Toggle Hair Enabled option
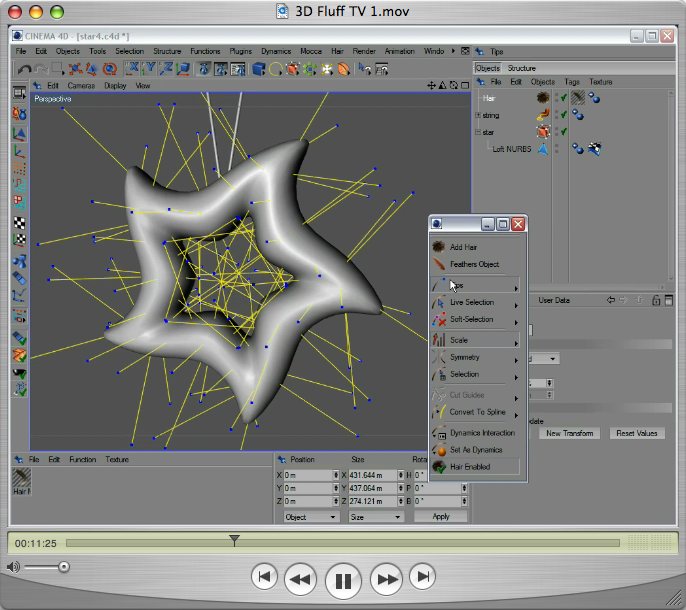This screenshot has height=610, width=686. pyautogui.click(x=476, y=467)
